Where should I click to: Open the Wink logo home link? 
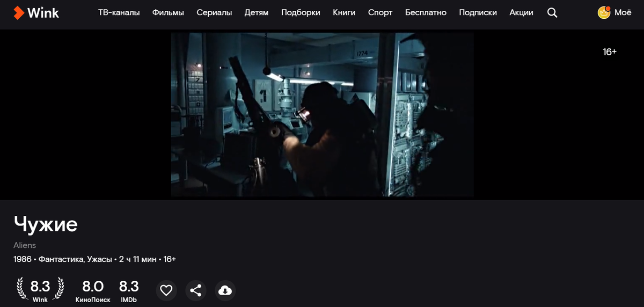[36, 12]
